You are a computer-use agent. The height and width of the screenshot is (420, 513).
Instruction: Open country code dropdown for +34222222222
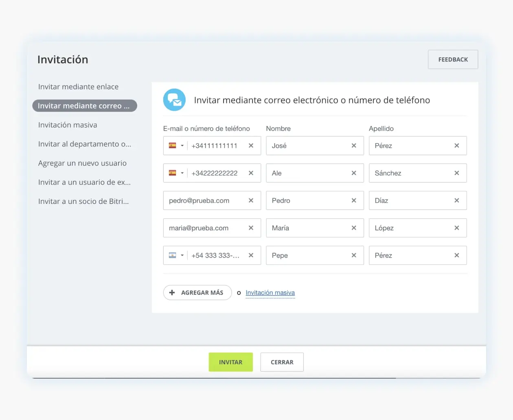click(176, 173)
